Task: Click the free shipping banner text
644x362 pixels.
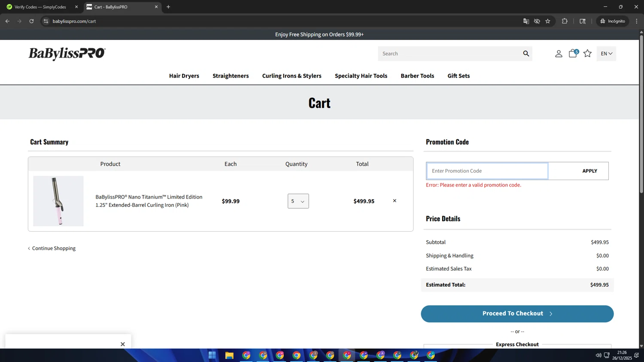Action: point(319,34)
